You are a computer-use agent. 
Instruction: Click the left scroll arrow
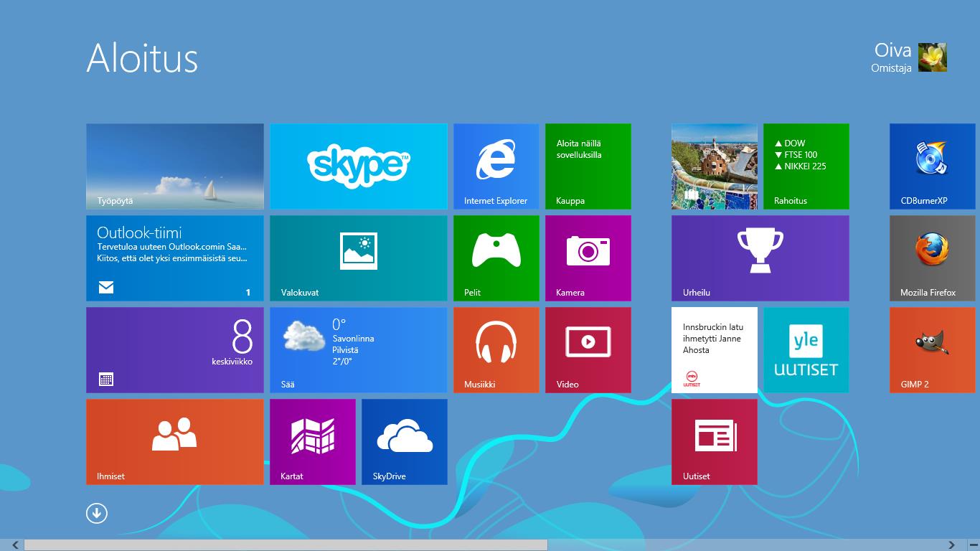15,545
